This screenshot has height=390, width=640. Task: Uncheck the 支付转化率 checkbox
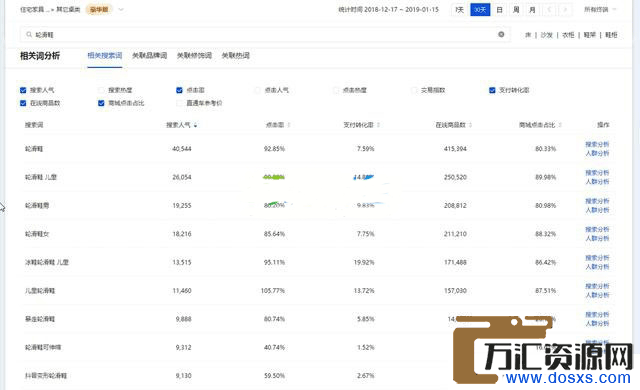492,90
